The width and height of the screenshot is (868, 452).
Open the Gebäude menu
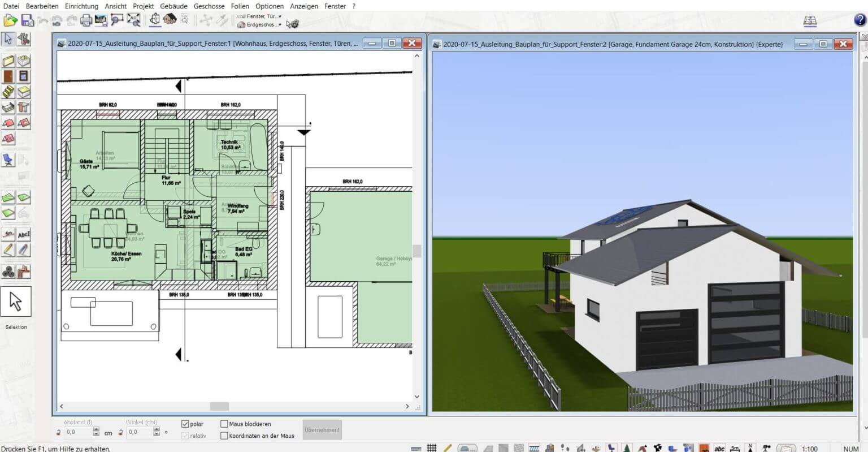click(173, 6)
